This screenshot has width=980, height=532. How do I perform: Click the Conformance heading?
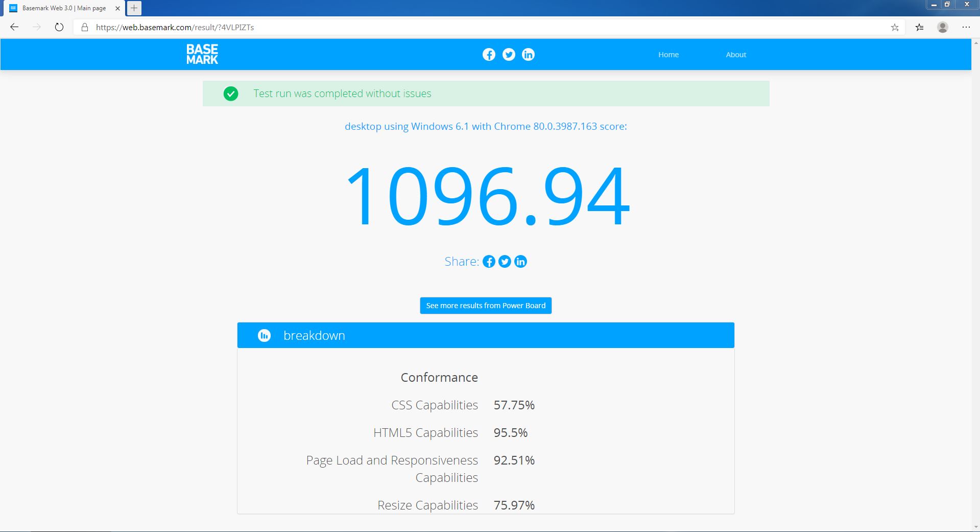[x=439, y=377]
